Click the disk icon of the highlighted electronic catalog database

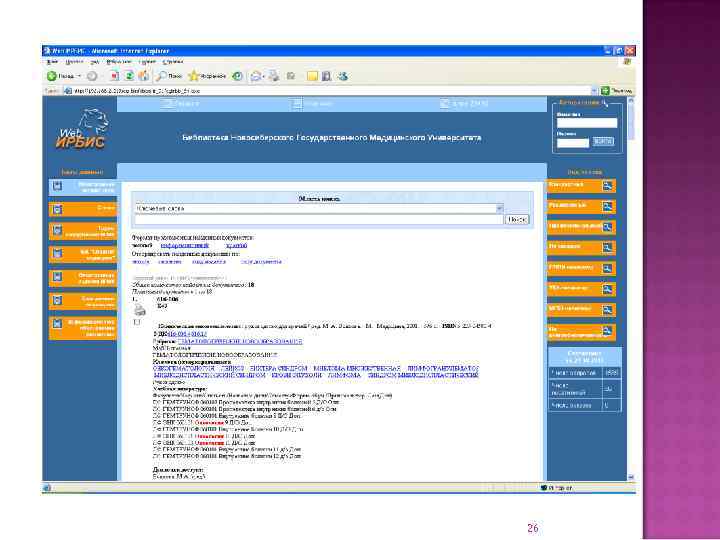pos(57,186)
